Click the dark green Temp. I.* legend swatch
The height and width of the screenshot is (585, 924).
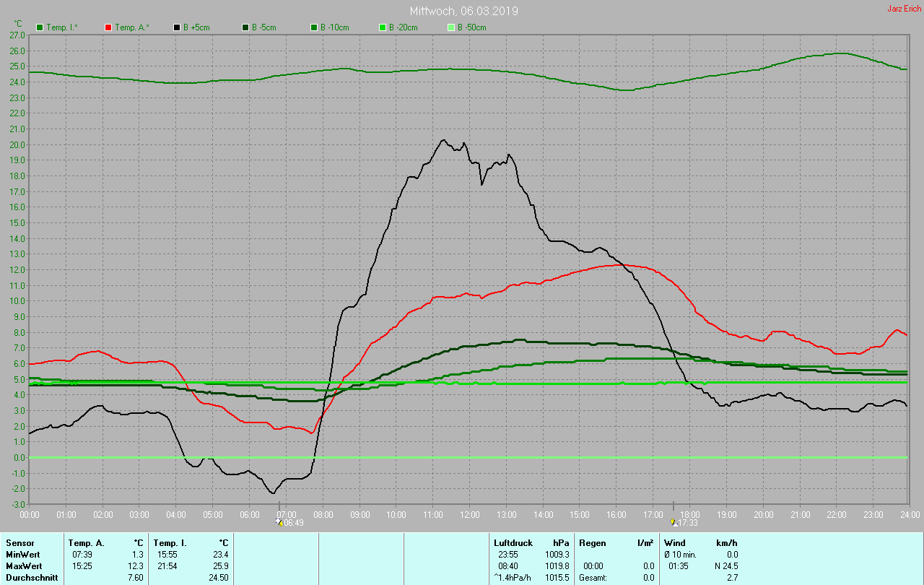click(x=40, y=27)
